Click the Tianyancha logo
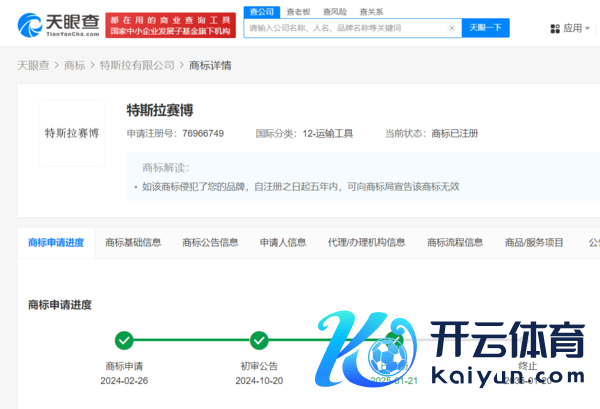600x409 pixels. tap(58, 25)
